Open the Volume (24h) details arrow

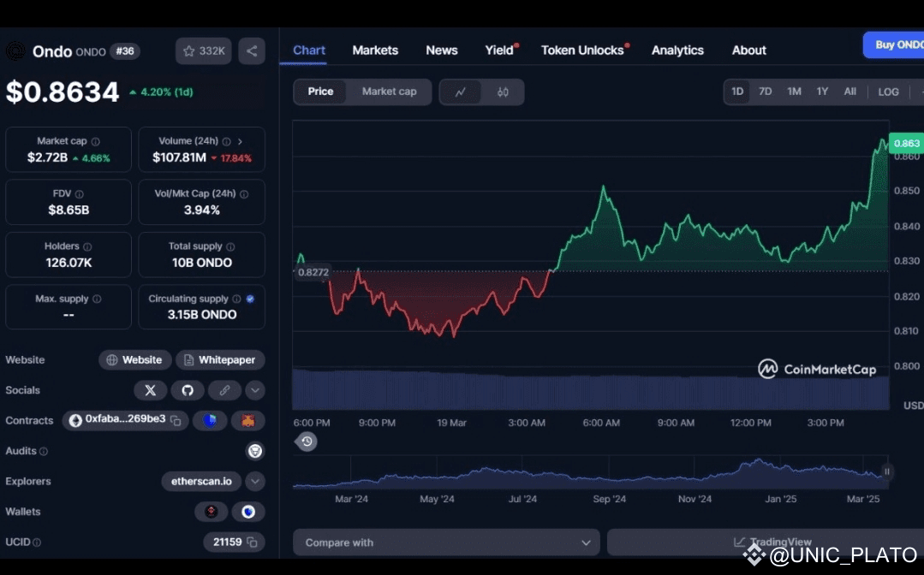(240, 141)
